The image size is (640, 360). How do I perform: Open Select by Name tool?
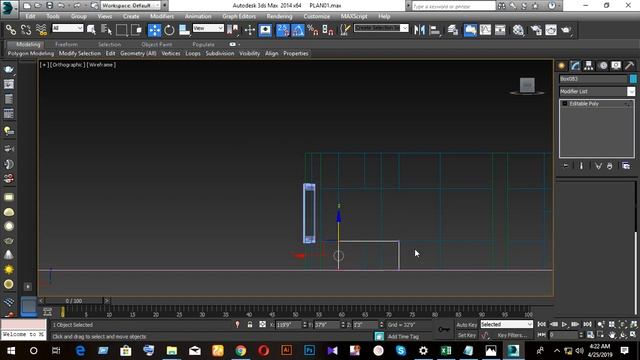click(106, 30)
